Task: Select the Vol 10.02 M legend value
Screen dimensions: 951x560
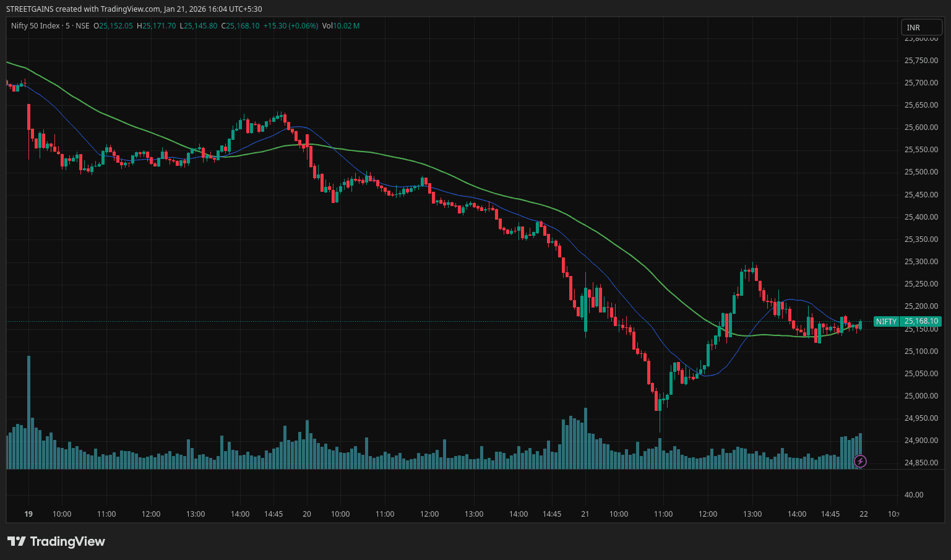Action: pos(341,26)
